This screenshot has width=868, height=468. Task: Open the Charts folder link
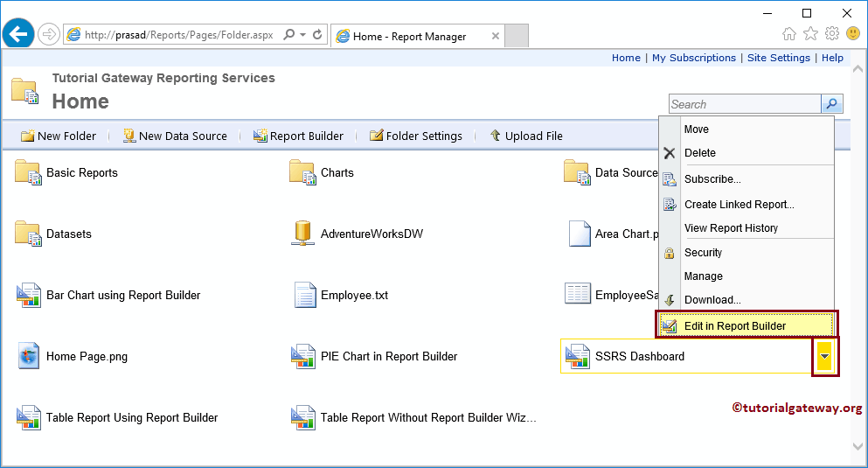click(337, 173)
